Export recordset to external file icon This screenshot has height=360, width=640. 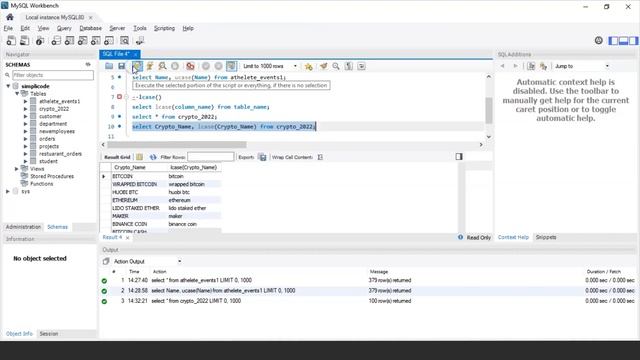coord(262,157)
